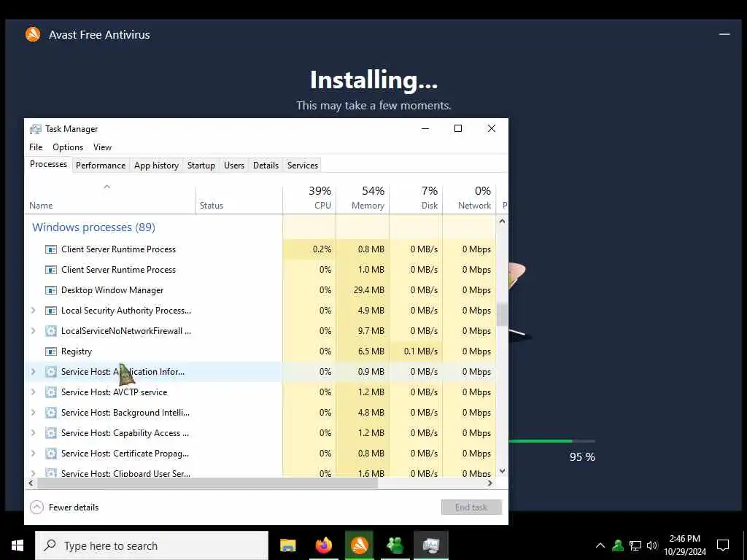
Task: Click the End task button
Action: (471, 507)
